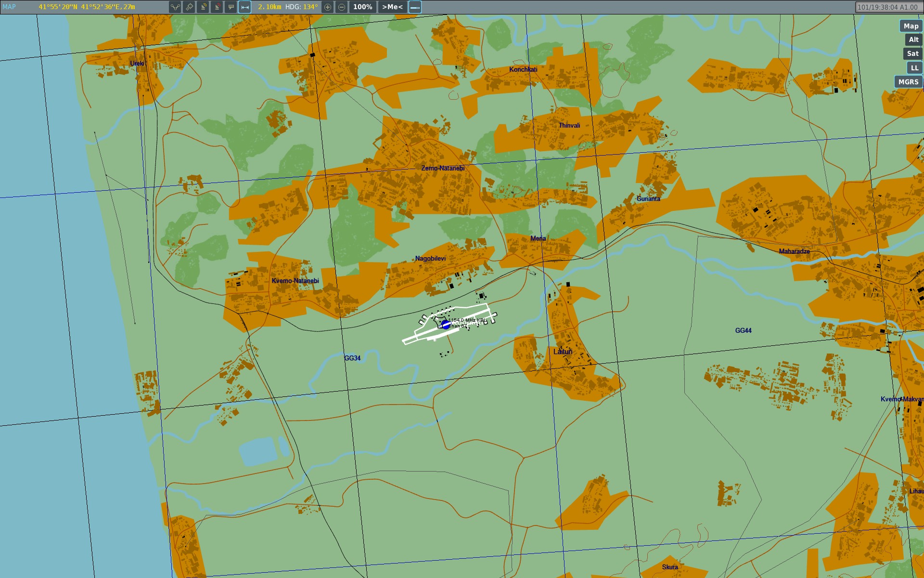Click the GG34 grid square label
The image size is (924, 578).
[x=352, y=358]
